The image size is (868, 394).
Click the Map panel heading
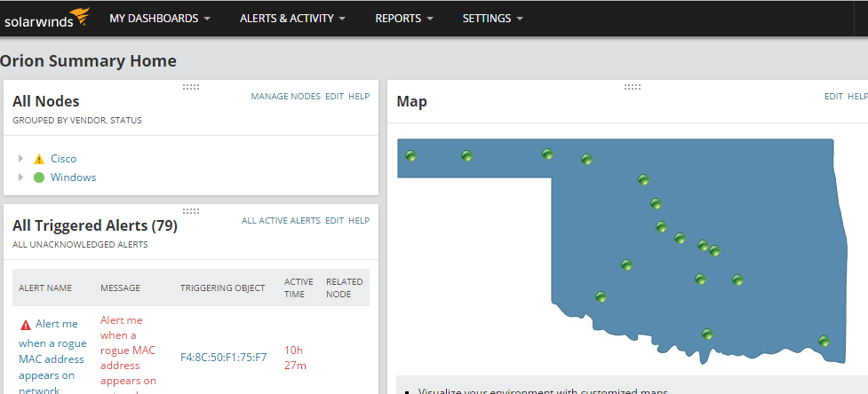412,102
